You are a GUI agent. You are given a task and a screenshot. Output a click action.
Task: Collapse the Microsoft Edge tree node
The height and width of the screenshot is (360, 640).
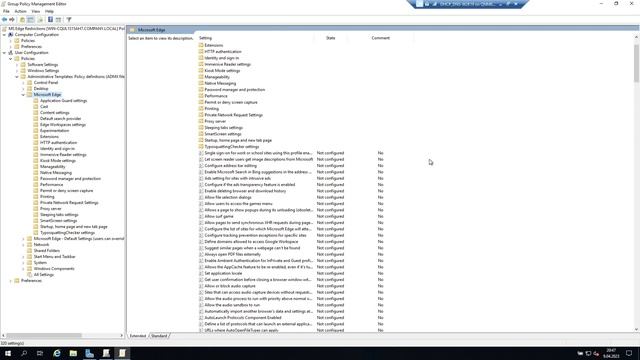click(23, 95)
